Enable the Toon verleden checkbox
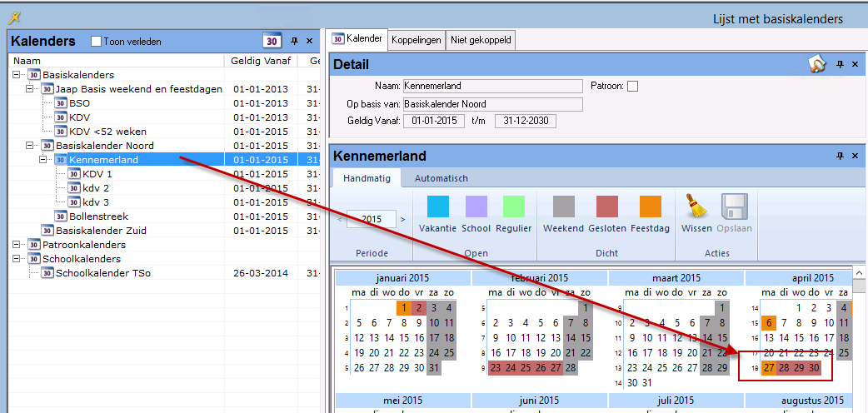The width and height of the screenshot is (868, 413). coord(96,42)
